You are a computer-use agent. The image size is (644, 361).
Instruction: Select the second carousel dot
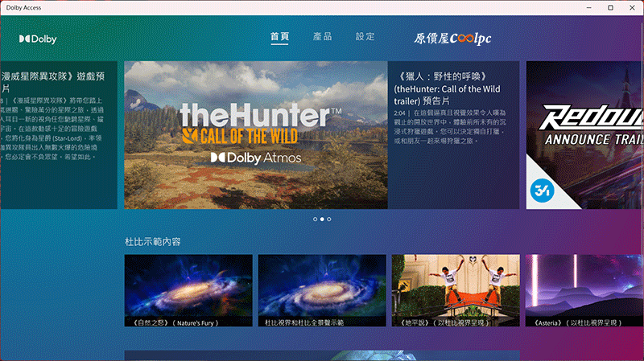pyautogui.click(x=322, y=219)
